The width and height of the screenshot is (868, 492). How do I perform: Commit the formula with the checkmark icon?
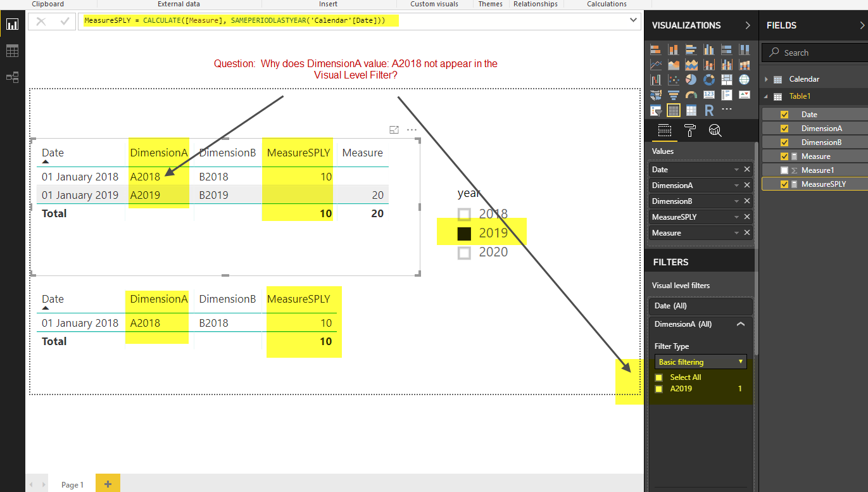[65, 22]
